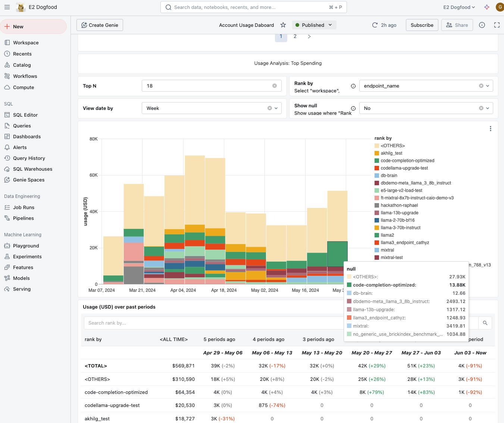
Task: Open the chart's kebab options menu
Action: point(490,129)
